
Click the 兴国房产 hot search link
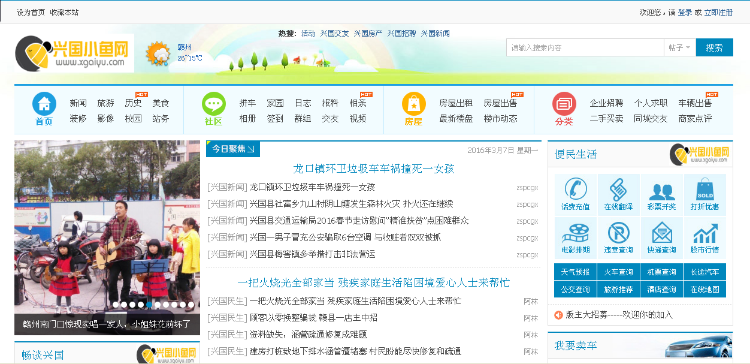click(368, 33)
